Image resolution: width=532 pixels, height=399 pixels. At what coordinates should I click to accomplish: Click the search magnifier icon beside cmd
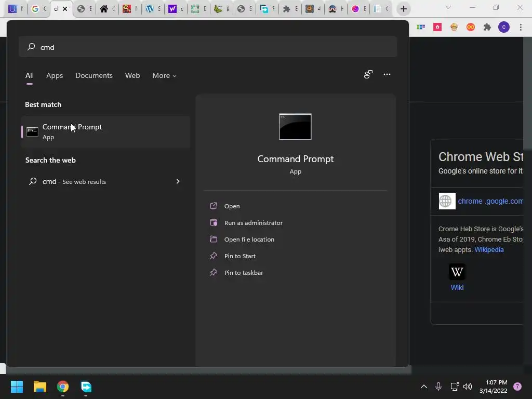tap(31, 47)
